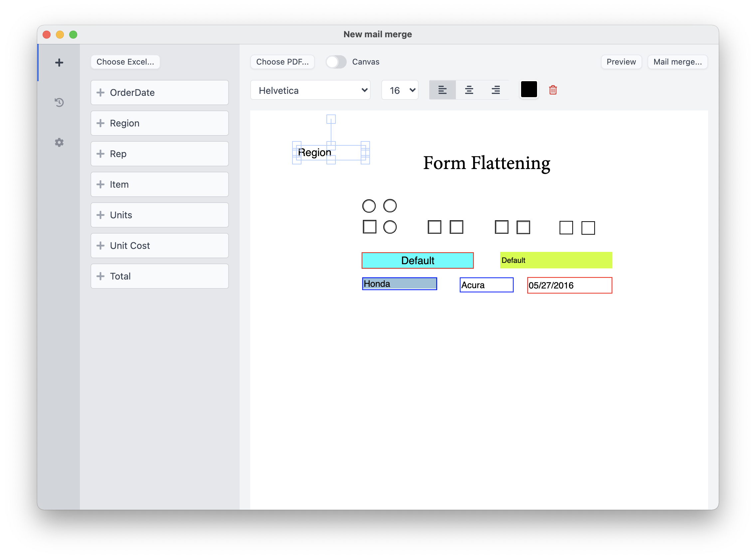Click the Preview button
Viewport: 756px width, 559px height.
(x=621, y=62)
